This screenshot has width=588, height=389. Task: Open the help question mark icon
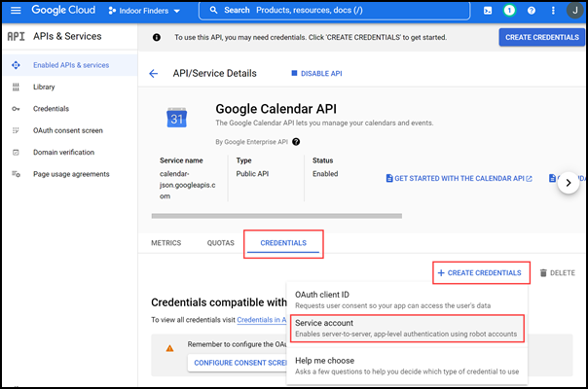click(x=531, y=11)
